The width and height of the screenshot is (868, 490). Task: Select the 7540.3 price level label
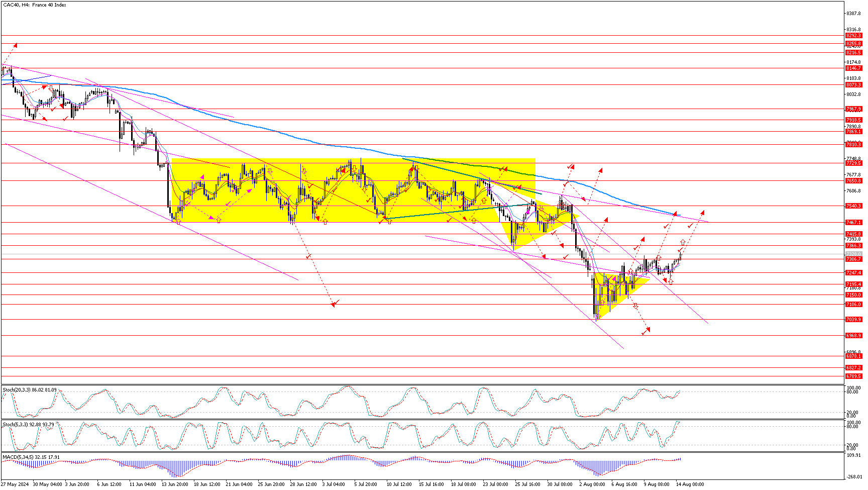(853, 206)
